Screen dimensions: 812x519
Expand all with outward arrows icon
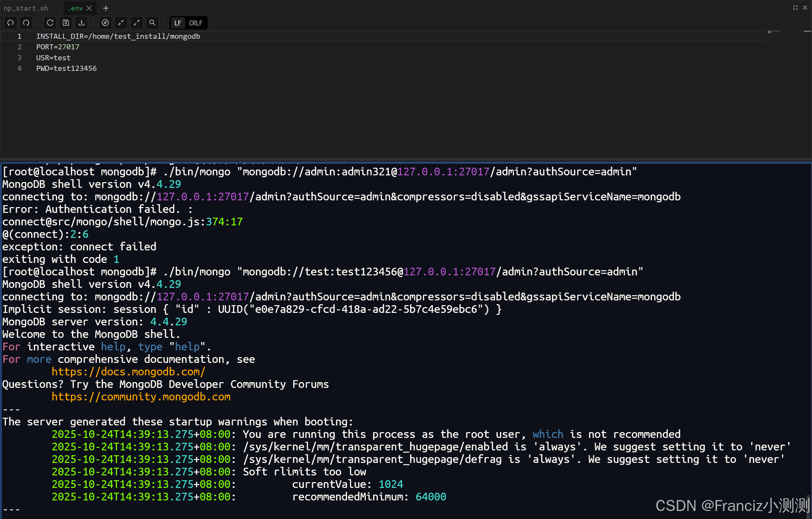click(x=137, y=23)
